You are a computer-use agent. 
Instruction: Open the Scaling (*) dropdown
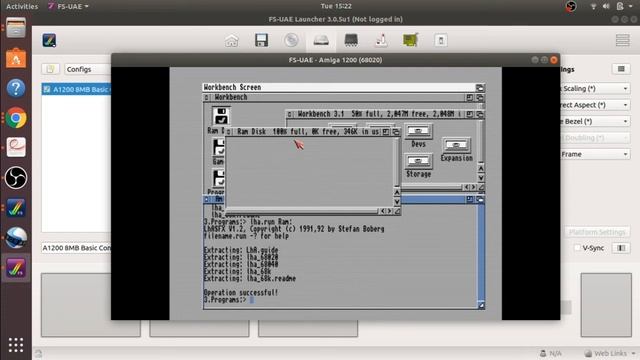[x=596, y=89]
